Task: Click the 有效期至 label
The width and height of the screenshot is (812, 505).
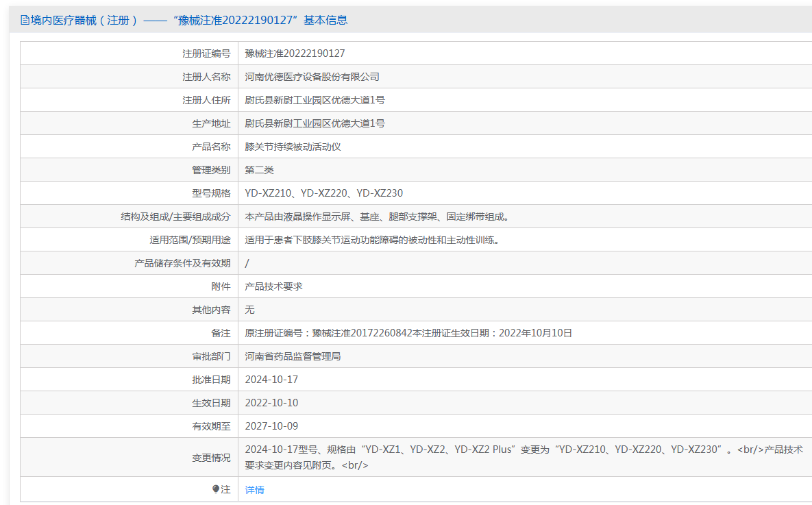Action: click(211, 426)
